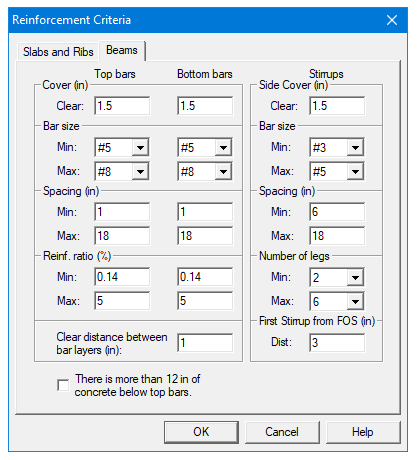Click stirrups Side Cover Clear field
The image size is (418, 460).
(x=337, y=106)
